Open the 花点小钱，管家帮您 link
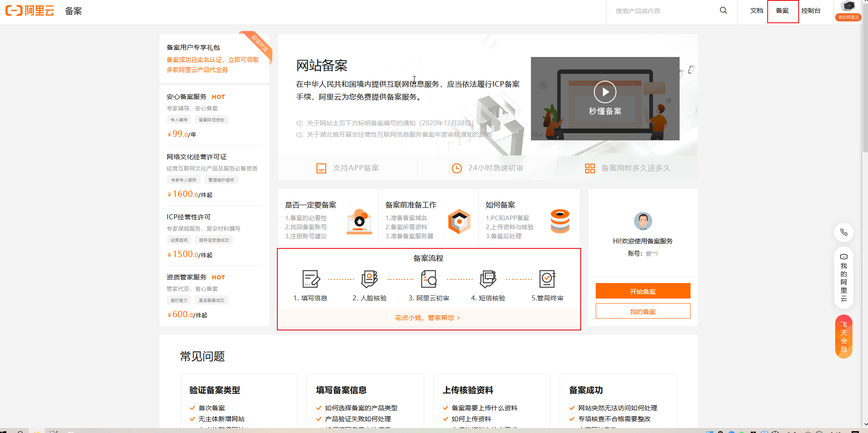Screen dimensions: 868x433 coord(427,318)
